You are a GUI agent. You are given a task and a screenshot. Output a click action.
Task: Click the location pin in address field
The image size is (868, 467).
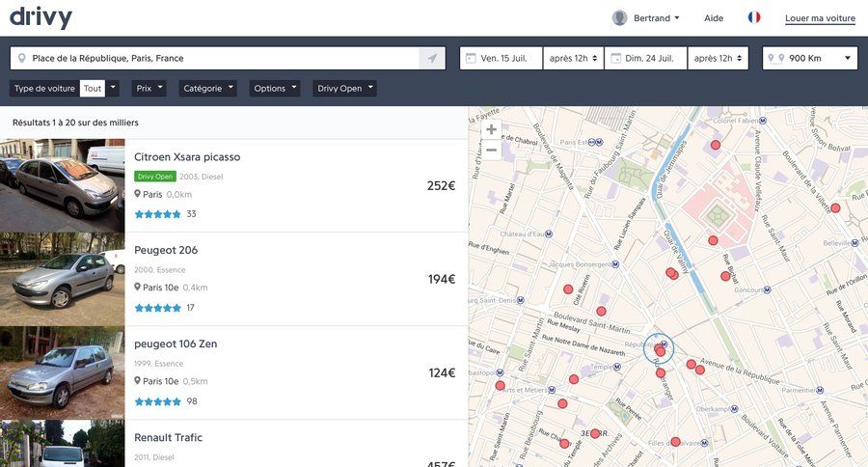pyautogui.click(x=21, y=58)
